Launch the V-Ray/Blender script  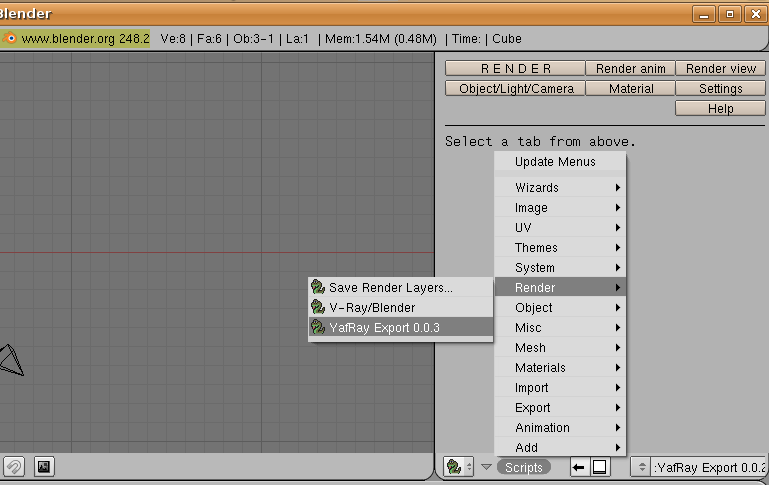click(x=401, y=307)
